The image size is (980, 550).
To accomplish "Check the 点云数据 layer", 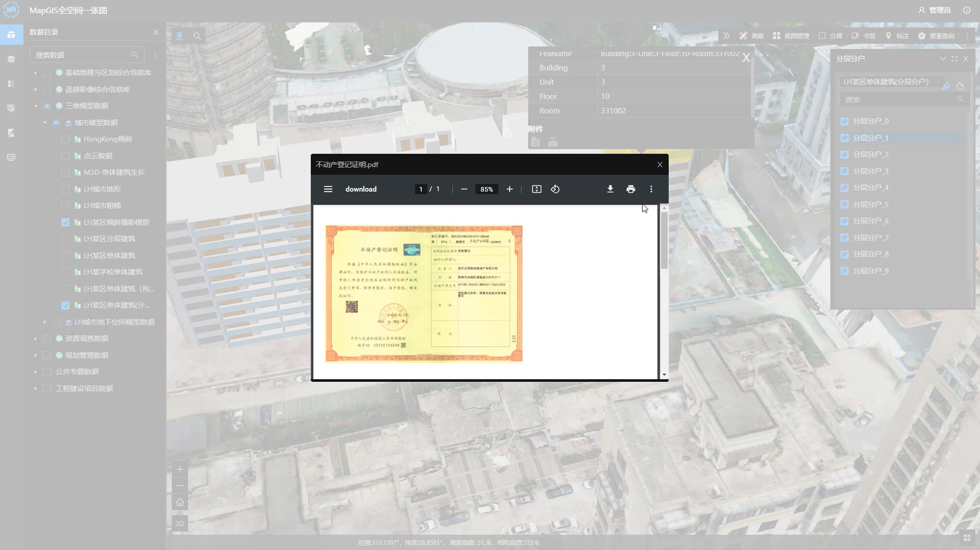I will 65,156.
